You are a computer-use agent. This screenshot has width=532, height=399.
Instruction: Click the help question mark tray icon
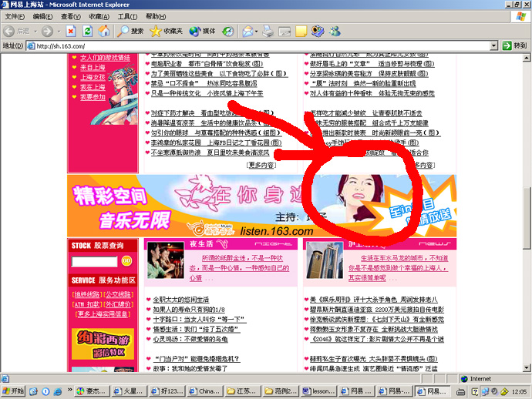pos(475,391)
